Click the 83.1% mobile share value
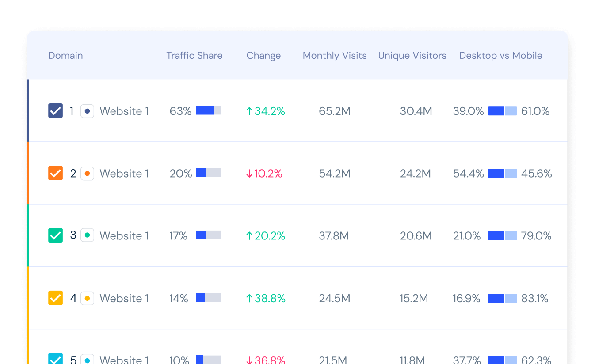 click(535, 299)
